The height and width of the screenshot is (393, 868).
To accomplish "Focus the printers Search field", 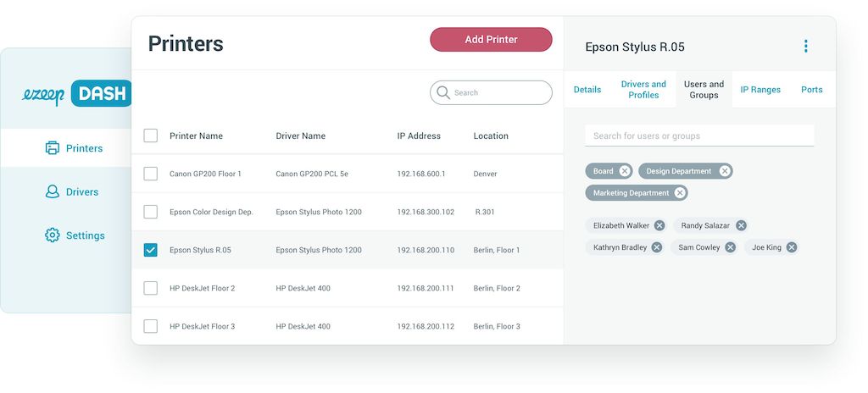I will [491, 92].
